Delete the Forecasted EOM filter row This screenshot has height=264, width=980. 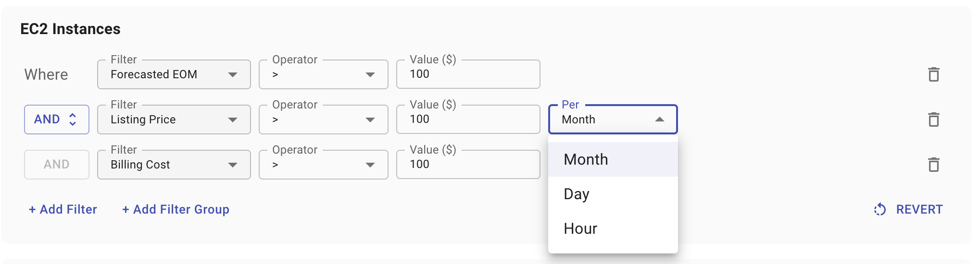(x=933, y=74)
